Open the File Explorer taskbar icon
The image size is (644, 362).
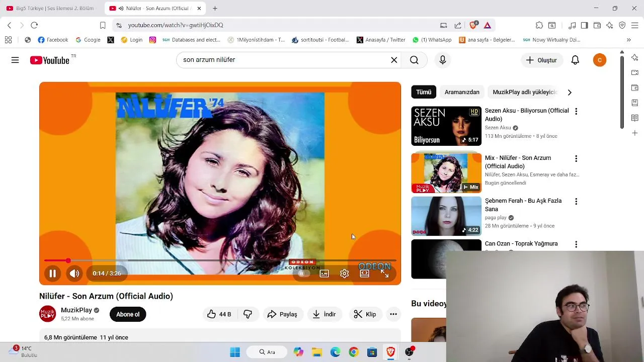pyautogui.click(x=317, y=352)
